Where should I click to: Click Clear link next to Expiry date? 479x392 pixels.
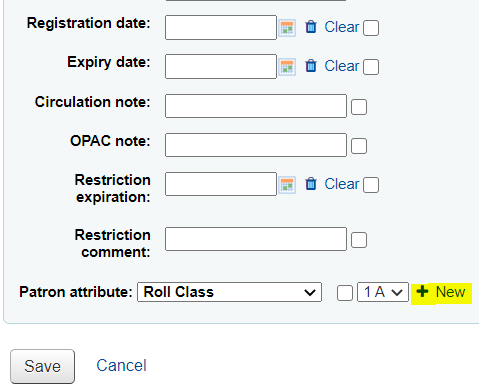(x=342, y=66)
